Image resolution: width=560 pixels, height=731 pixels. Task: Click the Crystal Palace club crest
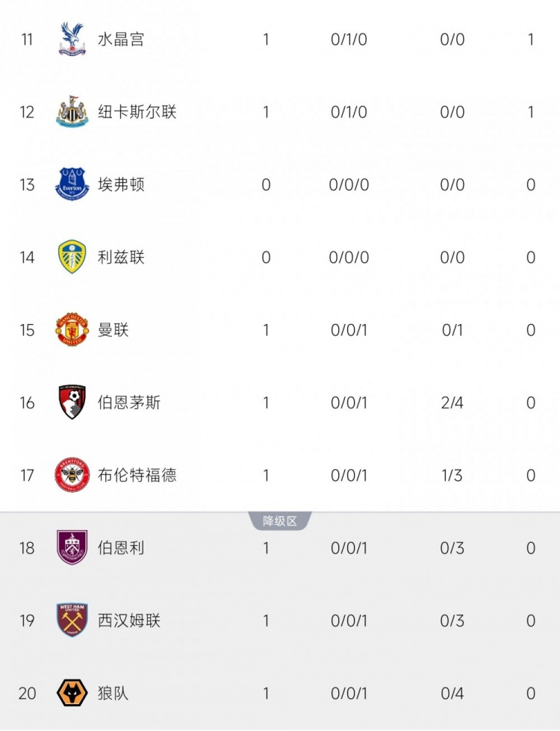coord(72,40)
